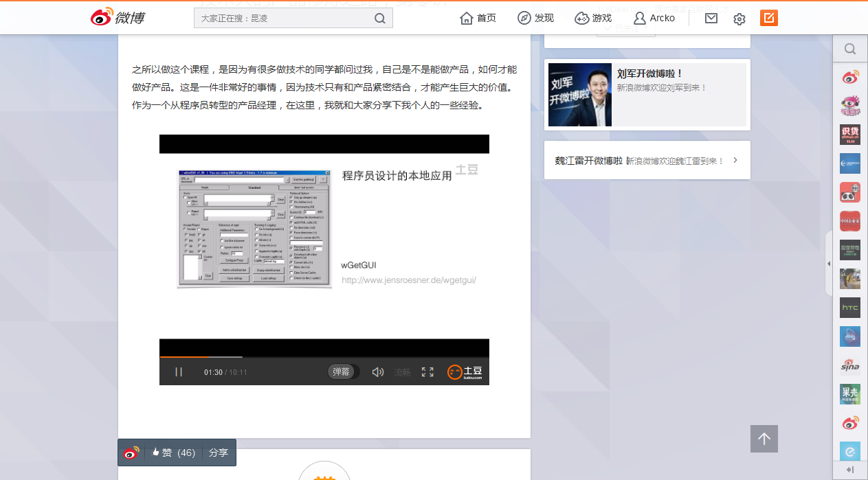Open the 发现 discover page

click(x=535, y=18)
